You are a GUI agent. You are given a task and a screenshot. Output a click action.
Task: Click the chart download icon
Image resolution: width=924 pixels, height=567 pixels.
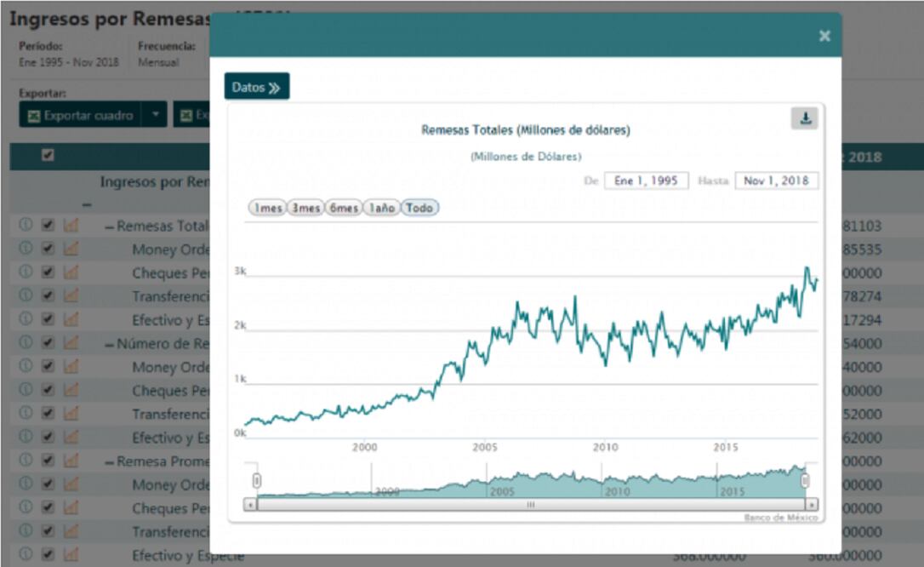(804, 118)
